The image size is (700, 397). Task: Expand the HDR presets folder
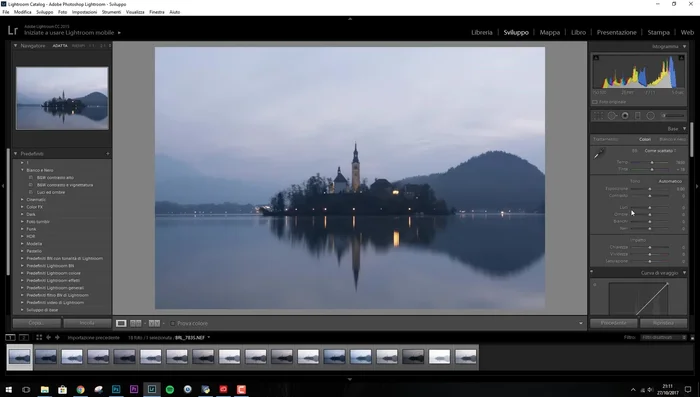pyautogui.click(x=22, y=236)
